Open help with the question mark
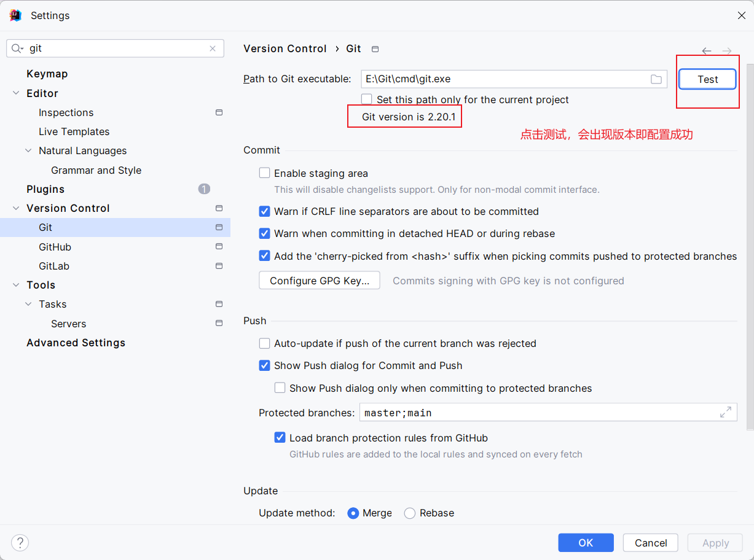 [20, 543]
